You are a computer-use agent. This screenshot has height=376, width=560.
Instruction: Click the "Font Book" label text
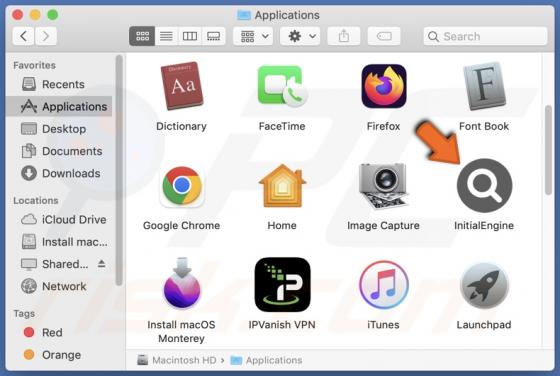tap(484, 126)
